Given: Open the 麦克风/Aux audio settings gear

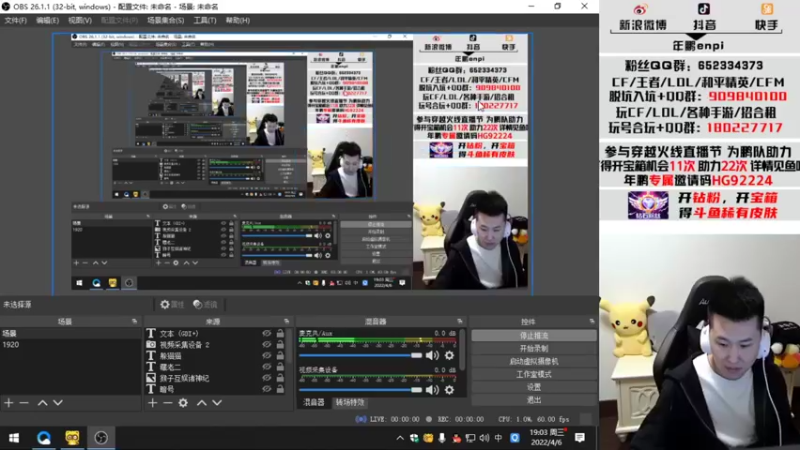Looking at the screenshot, I should pos(449,355).
